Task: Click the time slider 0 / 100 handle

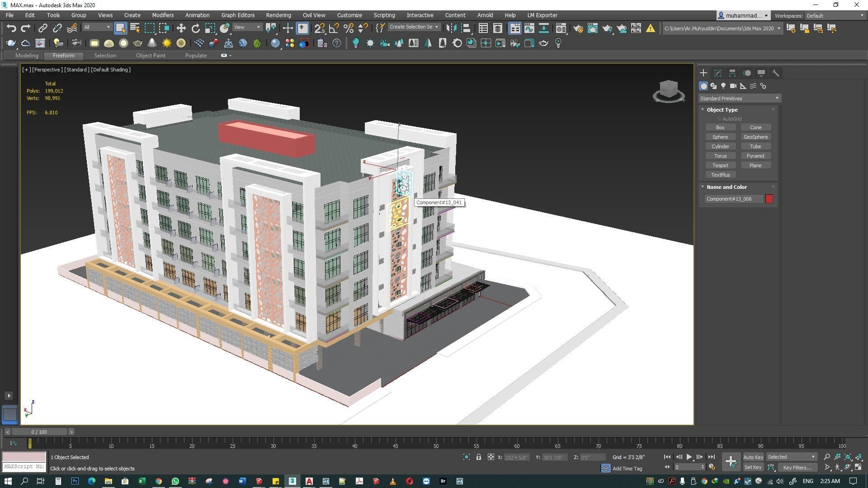Action: pyautogui.click(x=39, y=432)
